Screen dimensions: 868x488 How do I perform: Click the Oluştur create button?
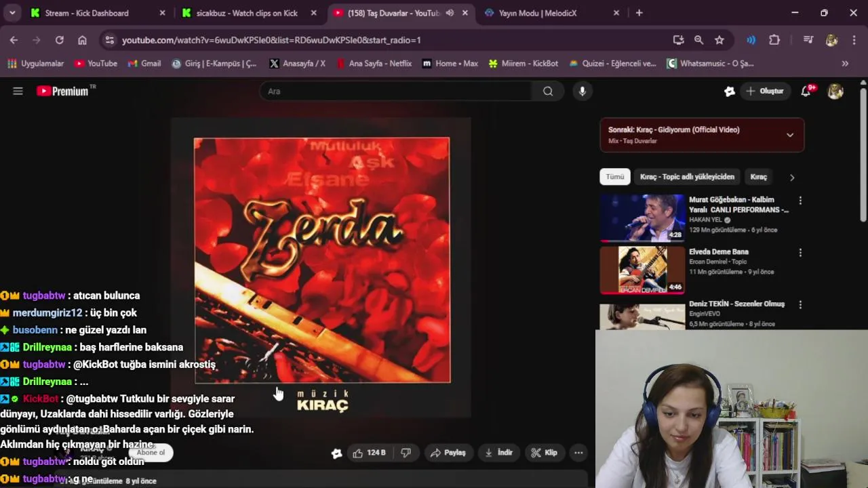point(764,91)
